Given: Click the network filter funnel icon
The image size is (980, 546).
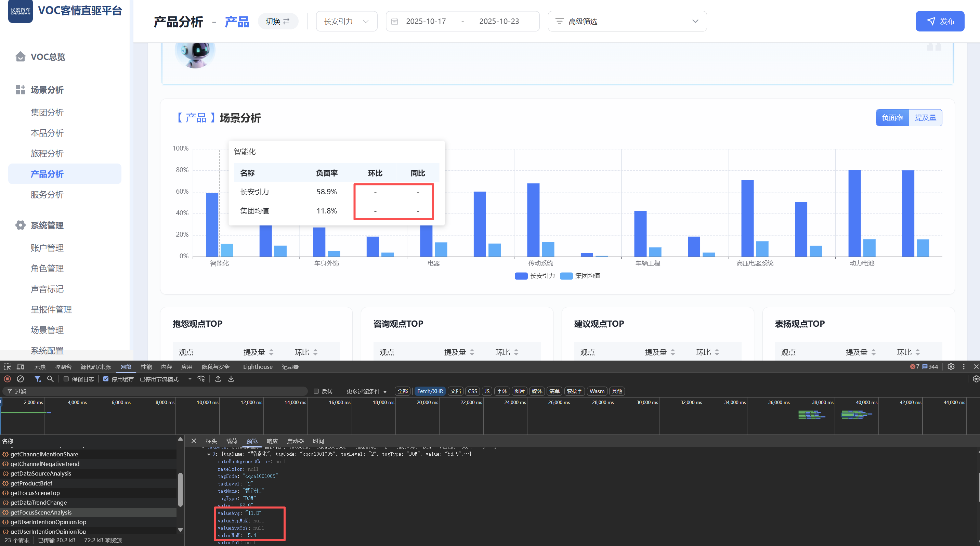Looking at the screenshot, I should click(x=38, y=379).
